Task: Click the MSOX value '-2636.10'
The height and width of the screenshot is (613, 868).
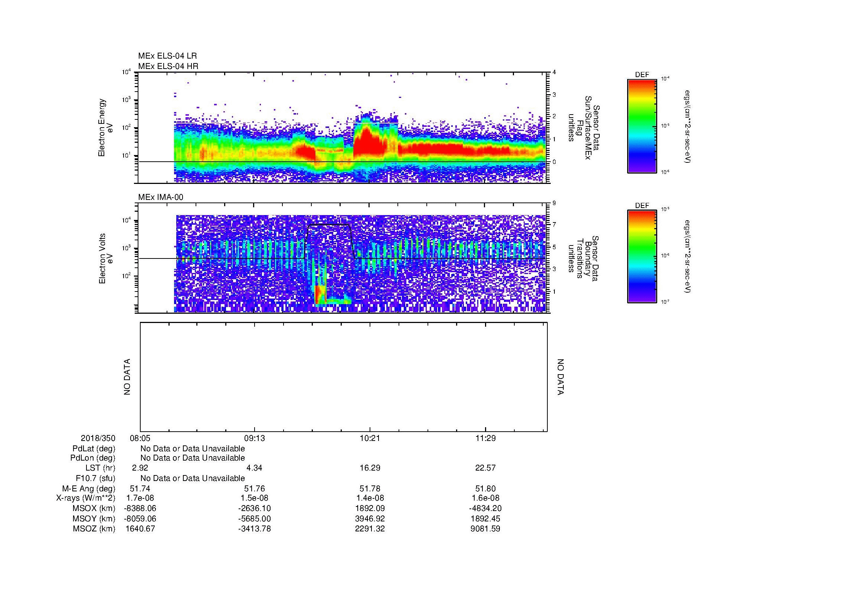Action: tap(255, 508)
